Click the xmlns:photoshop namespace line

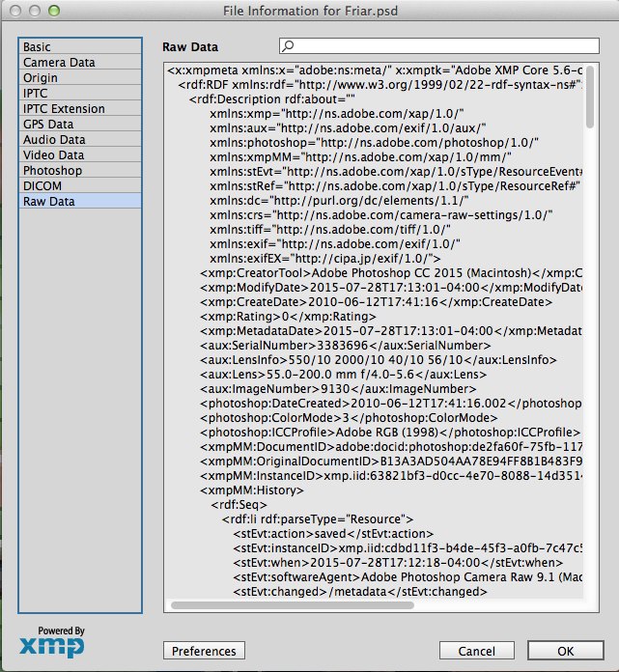pyautogui.click(x=374, y=143)
